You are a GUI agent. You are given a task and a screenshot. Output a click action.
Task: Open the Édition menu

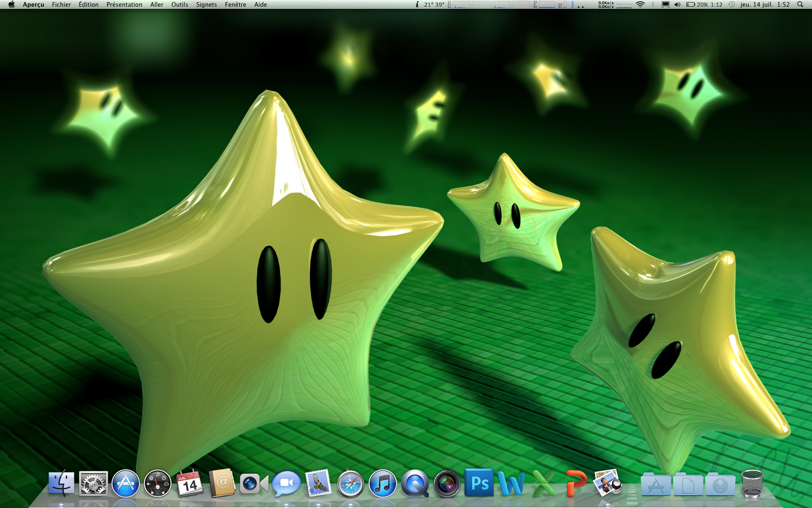point(88,5)
